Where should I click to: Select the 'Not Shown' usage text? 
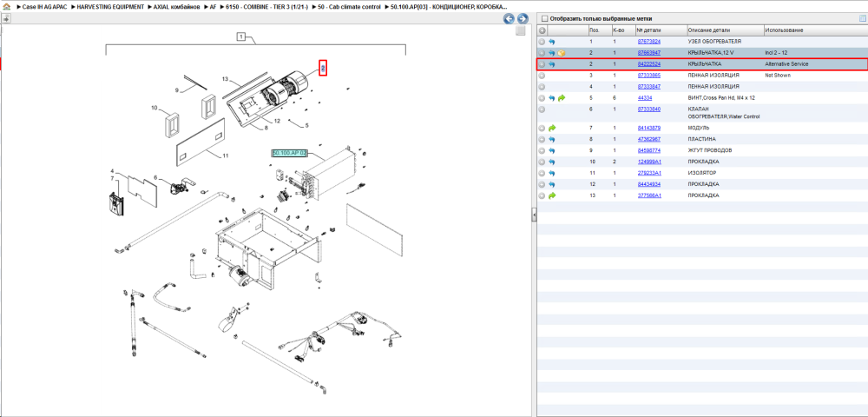pyautogui.click(x=778, y=76)
